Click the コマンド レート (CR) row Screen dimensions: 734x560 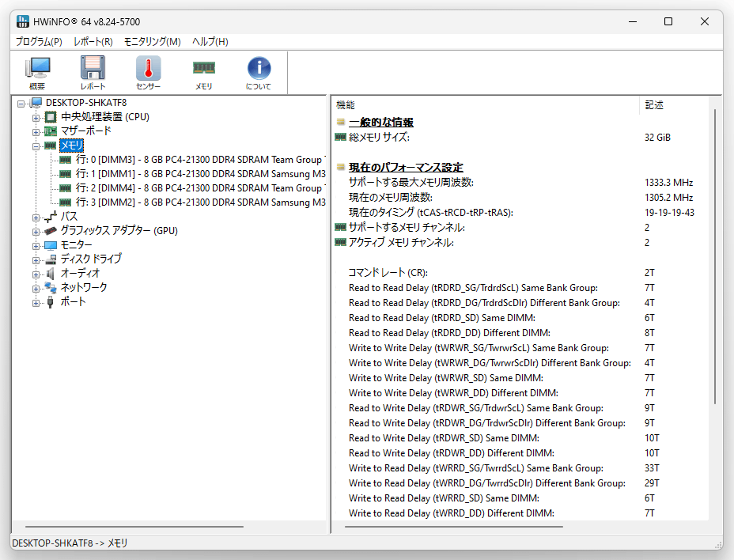point(520,273)
